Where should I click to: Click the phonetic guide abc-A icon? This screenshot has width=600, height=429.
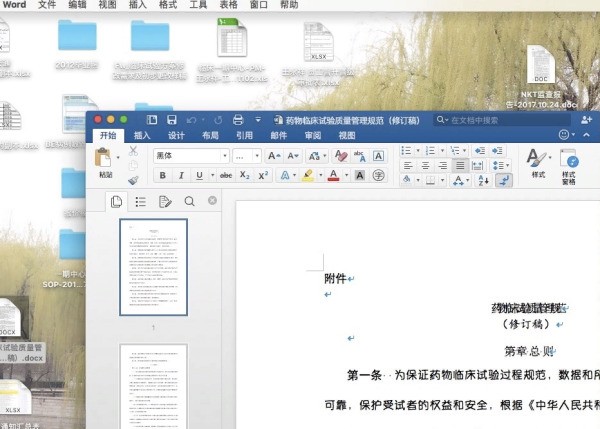360,156
